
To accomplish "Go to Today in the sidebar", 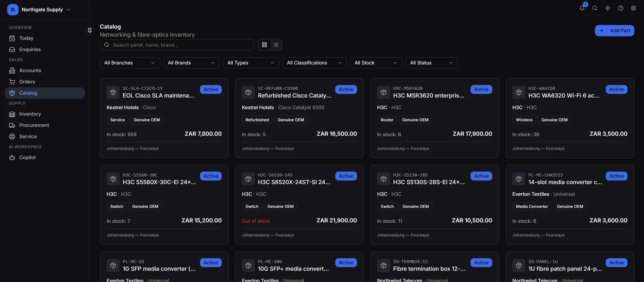I will (x=45, y=38).
